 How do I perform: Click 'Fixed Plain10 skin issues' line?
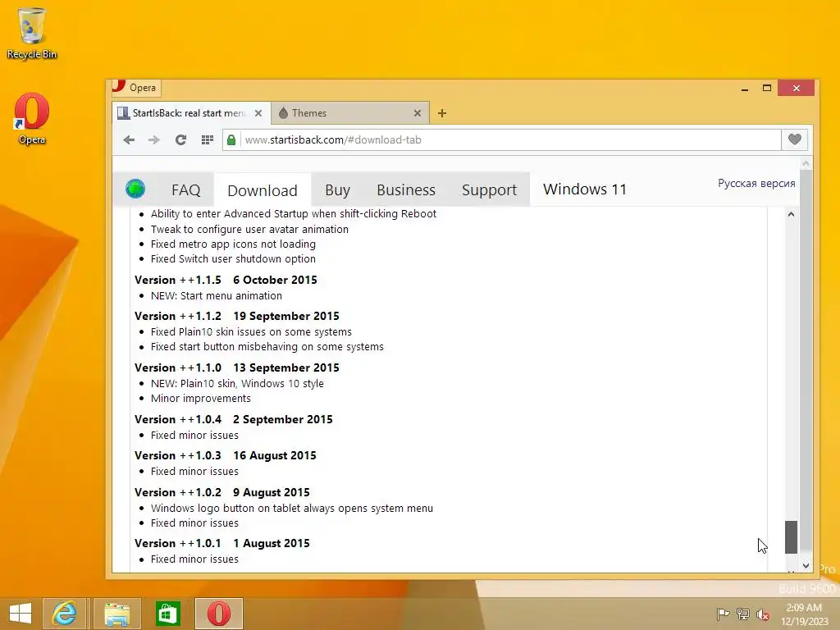(251, 331)
